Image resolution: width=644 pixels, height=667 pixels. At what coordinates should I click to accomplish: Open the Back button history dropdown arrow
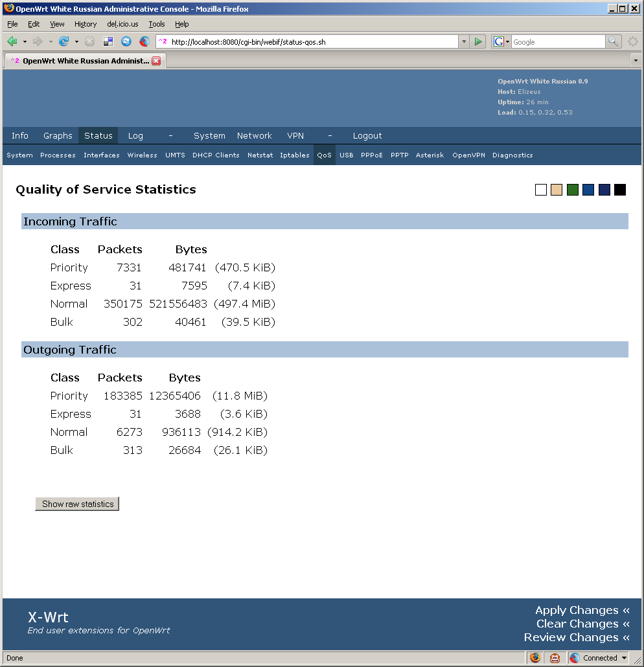pos(25,41)
